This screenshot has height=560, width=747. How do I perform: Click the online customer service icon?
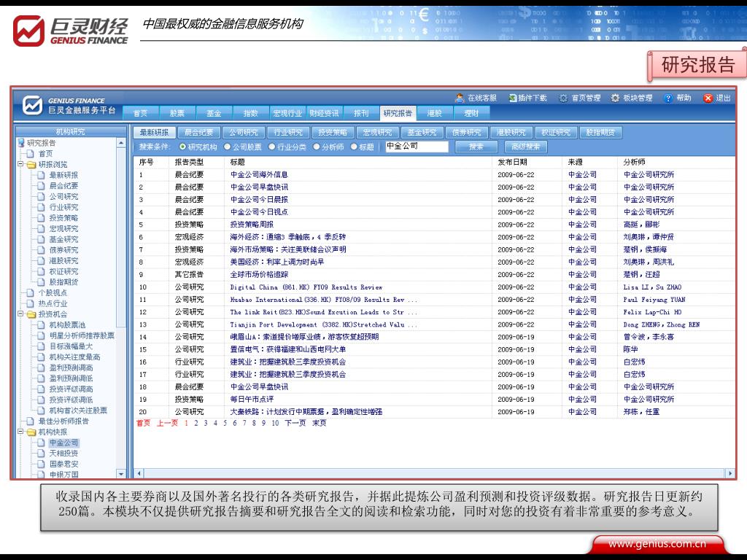tap(460, 98)
